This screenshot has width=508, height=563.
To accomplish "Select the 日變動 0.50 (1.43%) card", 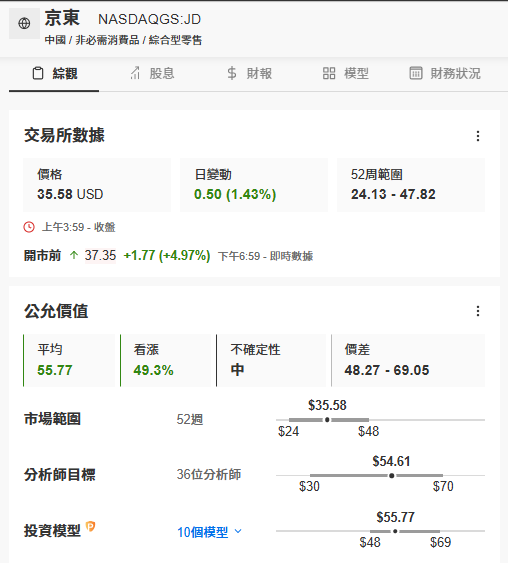I will [x=254, y=185].
